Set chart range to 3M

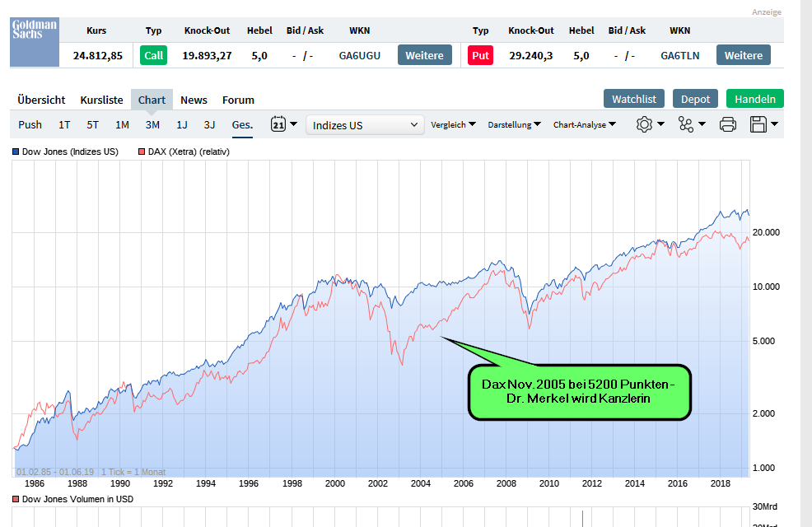tap(152, 125)
